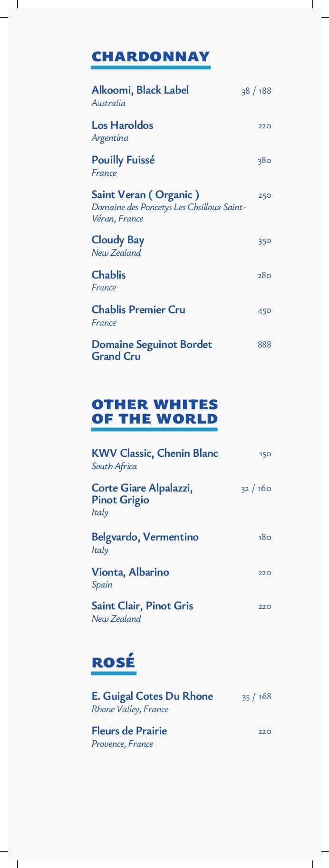This screenshot has height=868, width=329.
Task: Select E. Guigal Cotes Du Rhone
Action: point(152,696)
